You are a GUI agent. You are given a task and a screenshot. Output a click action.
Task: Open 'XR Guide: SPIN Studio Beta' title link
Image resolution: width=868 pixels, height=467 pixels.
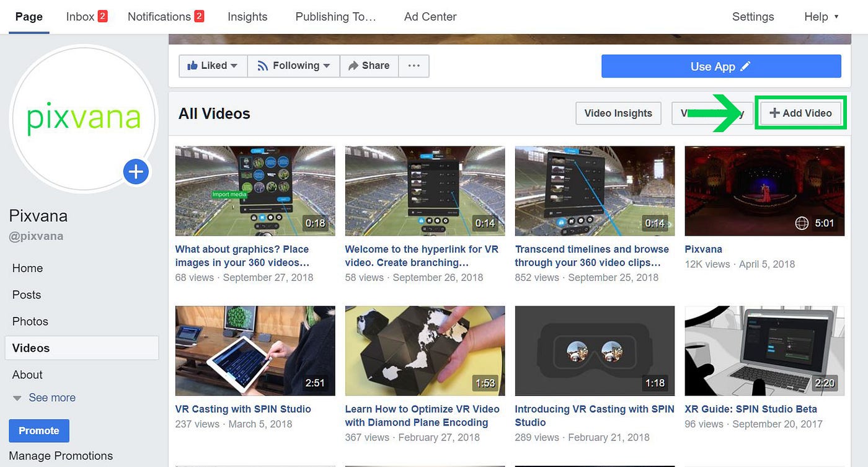[751, 409]
